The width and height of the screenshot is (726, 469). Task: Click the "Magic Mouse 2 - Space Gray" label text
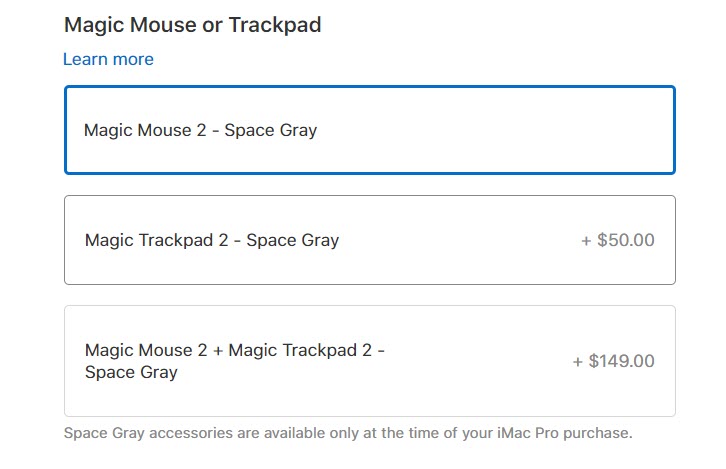(x=200, y=130)
